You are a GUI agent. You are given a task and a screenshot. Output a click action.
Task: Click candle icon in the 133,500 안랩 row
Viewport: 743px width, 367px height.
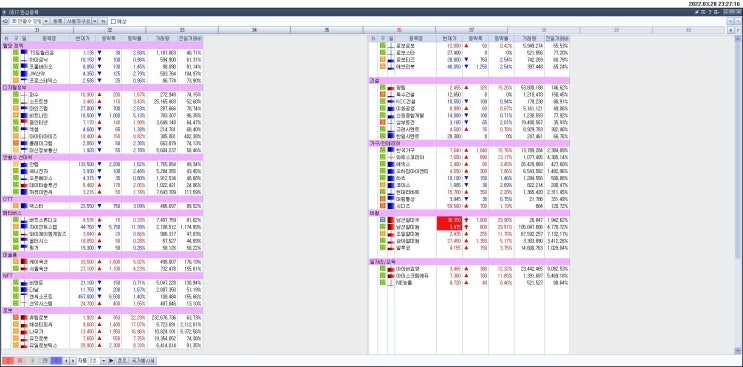click(24, 164)
